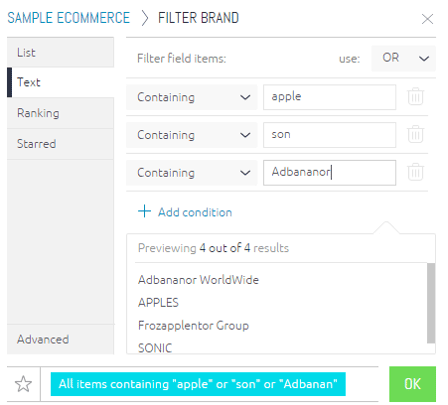The width and height of the screenshot is (448, 405).
Task: Focus the "apple" text input field
Action: [330, 97]
